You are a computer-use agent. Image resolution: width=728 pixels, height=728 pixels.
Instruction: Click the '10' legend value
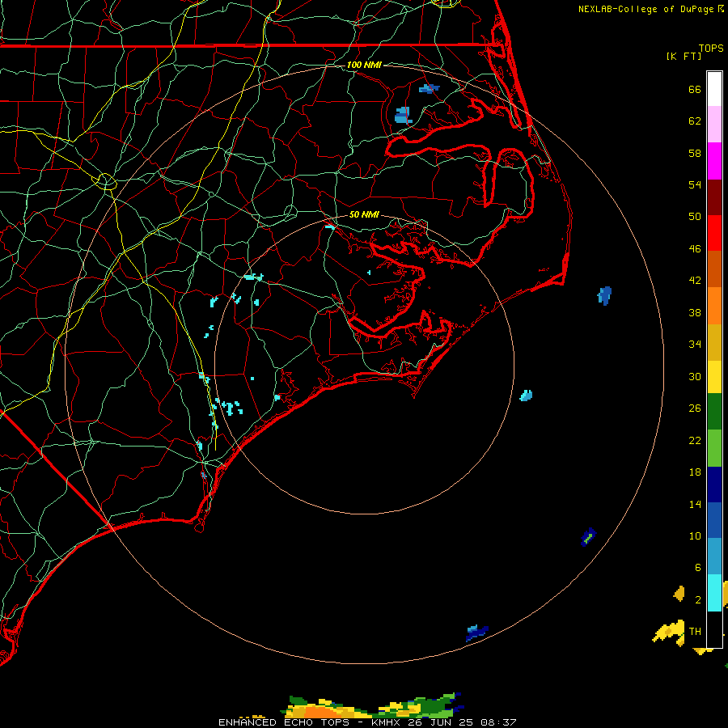(x=695, y=535)
